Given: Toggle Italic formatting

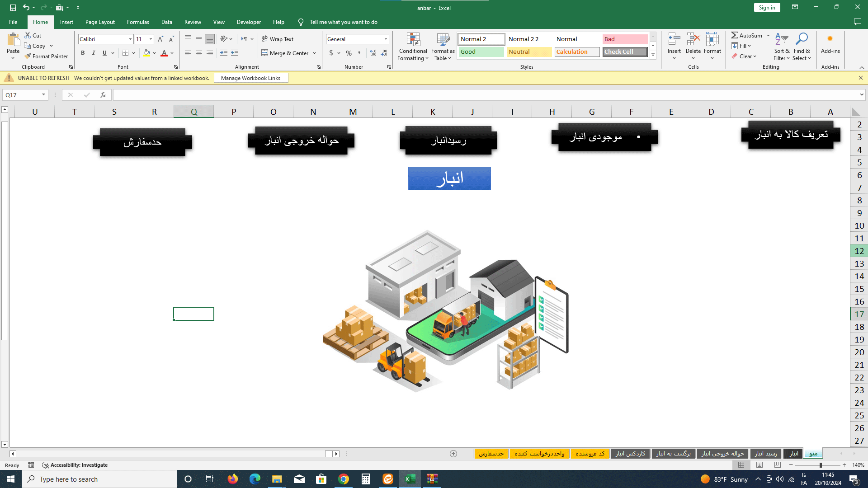Looking at the screenshot, I should [94, 53].
